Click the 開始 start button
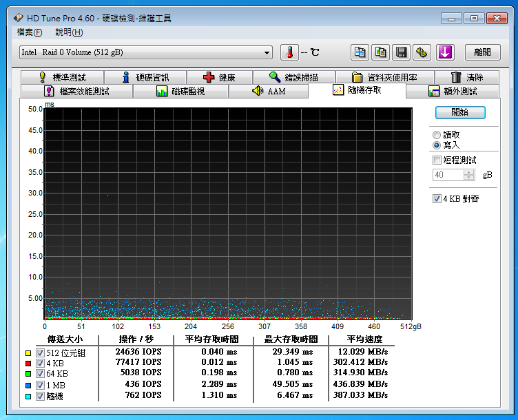The height and width of the screenshot is (420, 518). click(460, 112)
